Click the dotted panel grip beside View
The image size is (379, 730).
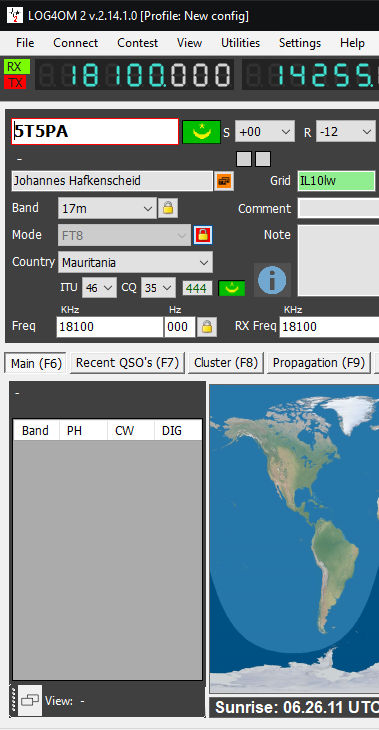[14, 700]
